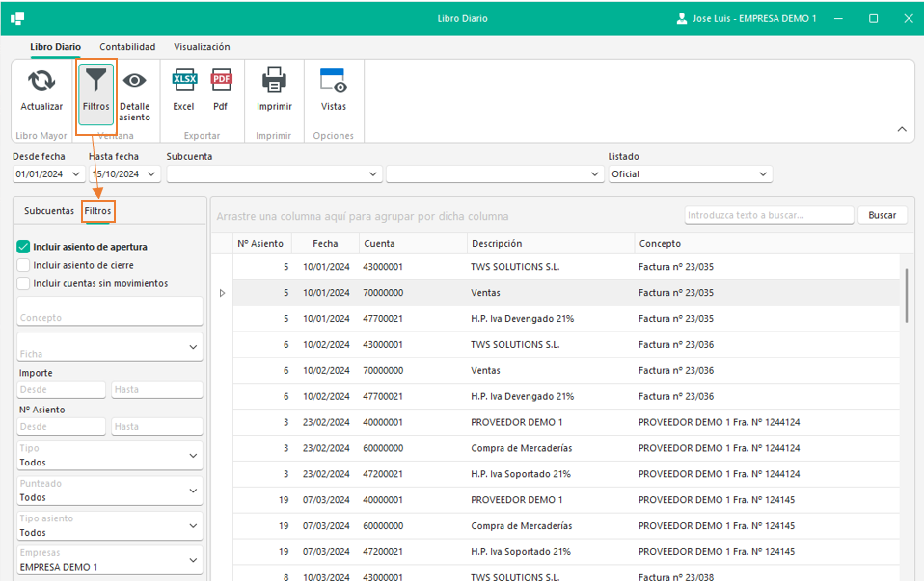
Task: Click the Nº Asiento Hasta field
Action: point(157,426)
